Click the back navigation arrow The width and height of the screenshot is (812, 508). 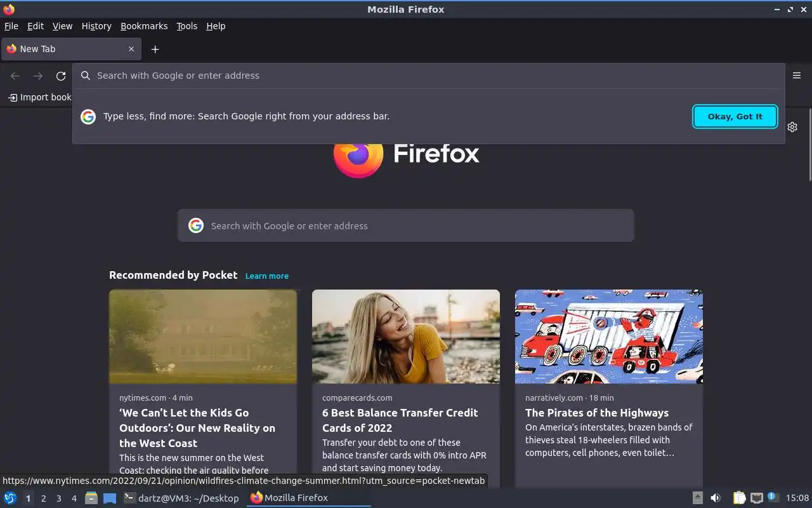coord(15,76)
